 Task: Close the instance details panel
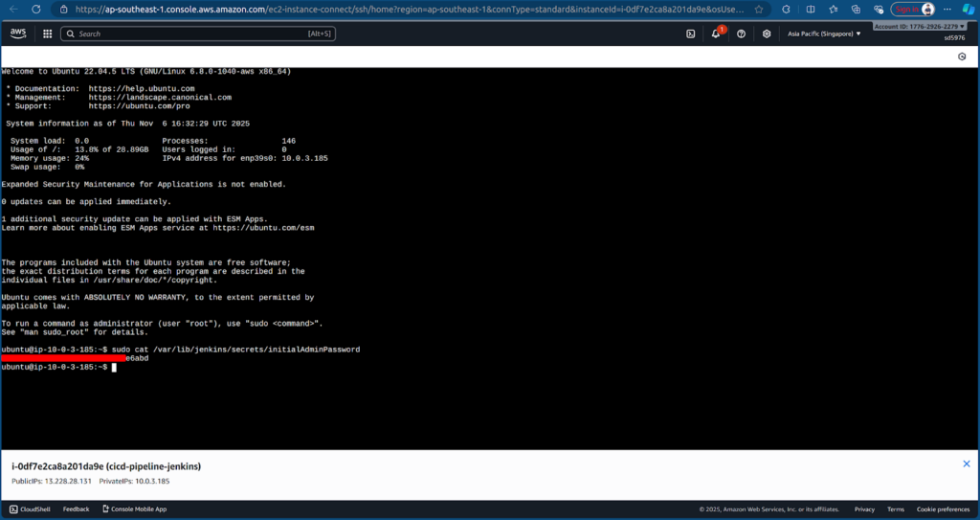966,463
